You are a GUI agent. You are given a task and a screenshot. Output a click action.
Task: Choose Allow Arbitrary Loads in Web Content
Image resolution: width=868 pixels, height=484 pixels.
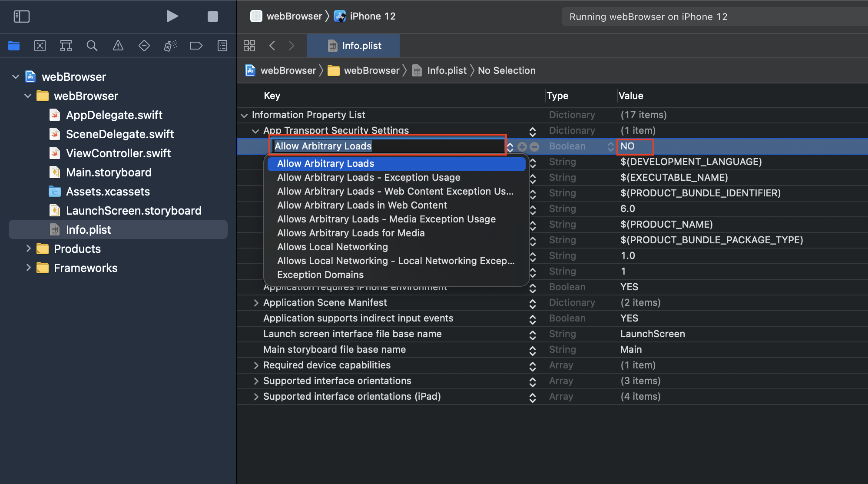(396, 206)
